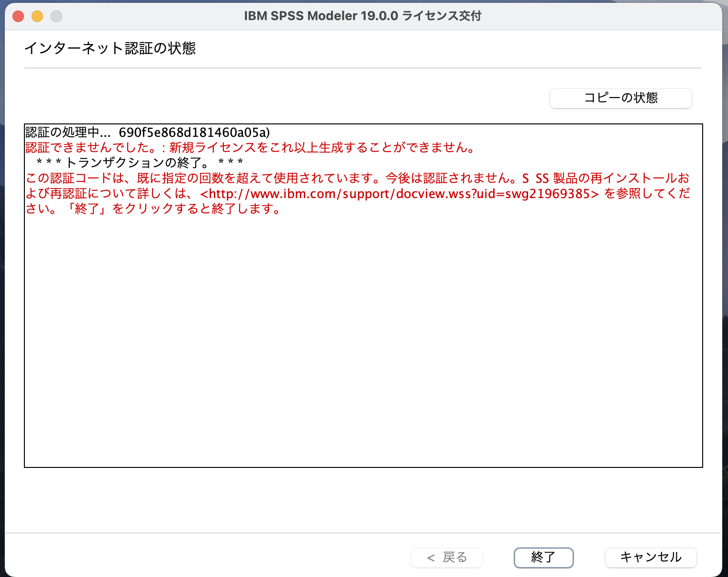Minimize the window with the yellow button
The width and height of the screenshot is (728, 577).
(37, 16)
